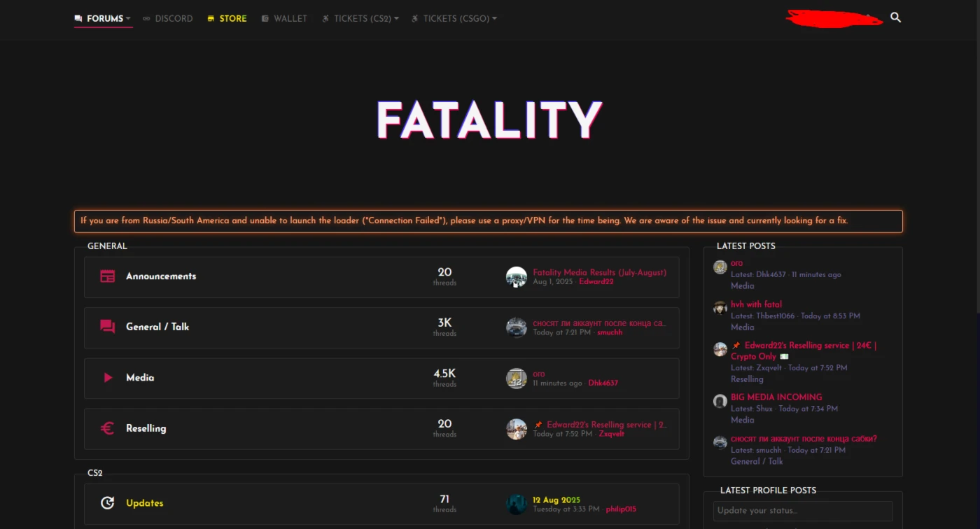Click the Announcements forum icon
Viewport: 980px width, 529px height.
pyautogui.click(x=107, y=276)
